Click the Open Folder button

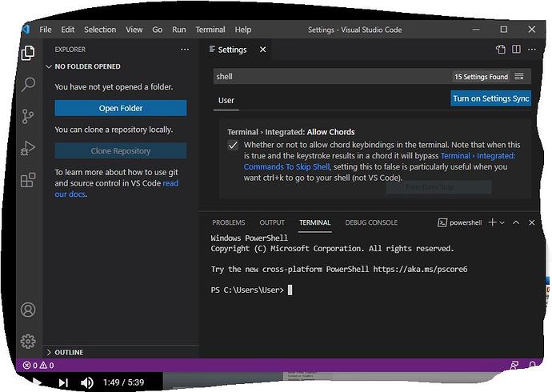click(x=121, y=108)
